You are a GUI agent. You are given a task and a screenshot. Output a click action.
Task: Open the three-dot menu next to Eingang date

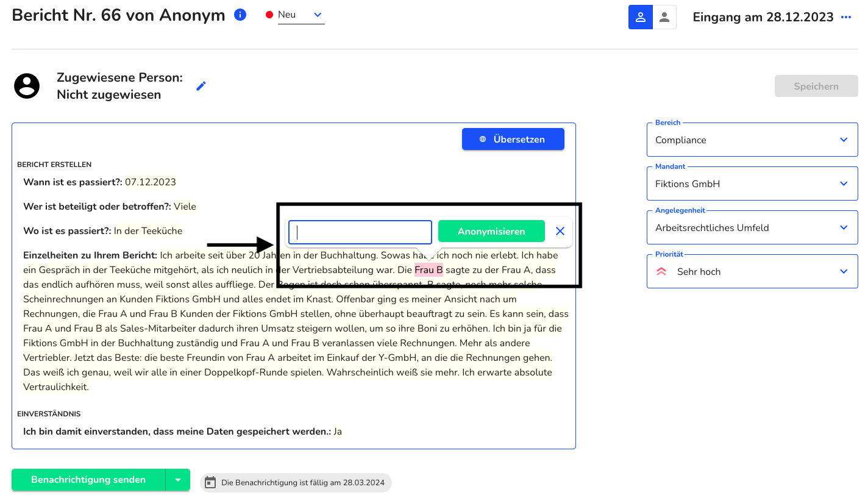tap(846, 17)
